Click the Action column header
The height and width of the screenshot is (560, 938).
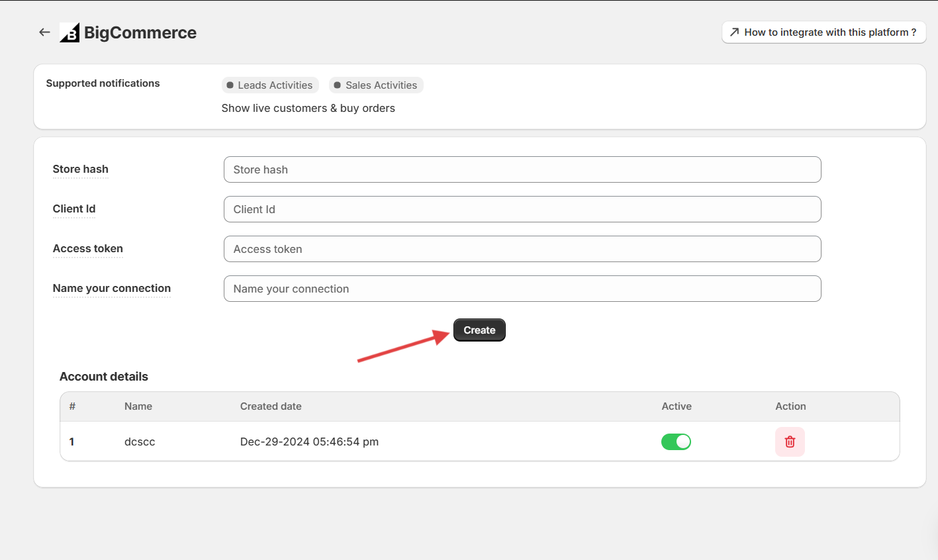(791, 406)
